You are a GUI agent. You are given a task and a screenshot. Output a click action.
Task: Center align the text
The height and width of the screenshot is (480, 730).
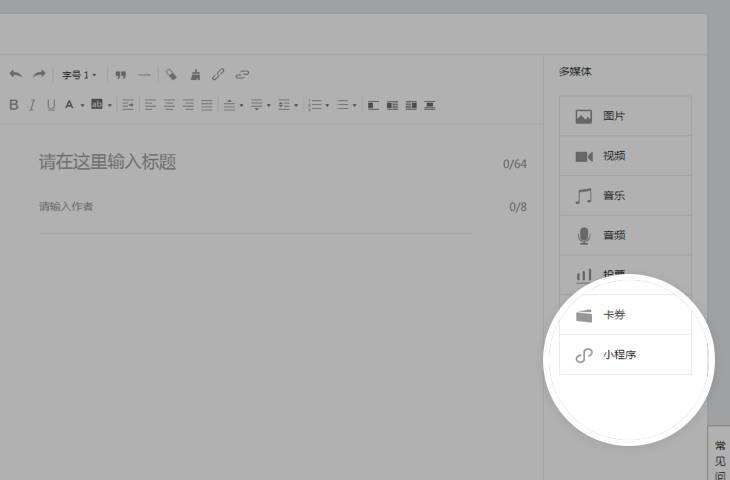click(x=169, y=104)
